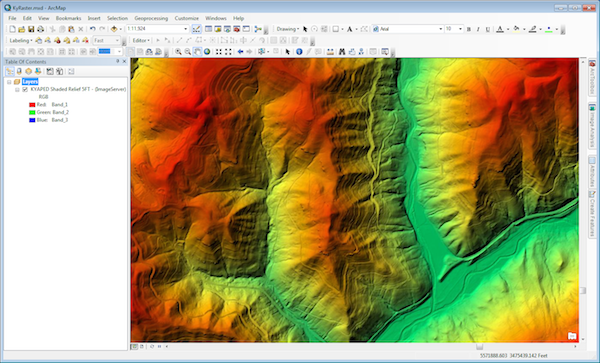Toggle KYAPED Shaded Relief layer visibility checkbox
The height and width of the screenshot is (363, 600).
click(25, 90)
